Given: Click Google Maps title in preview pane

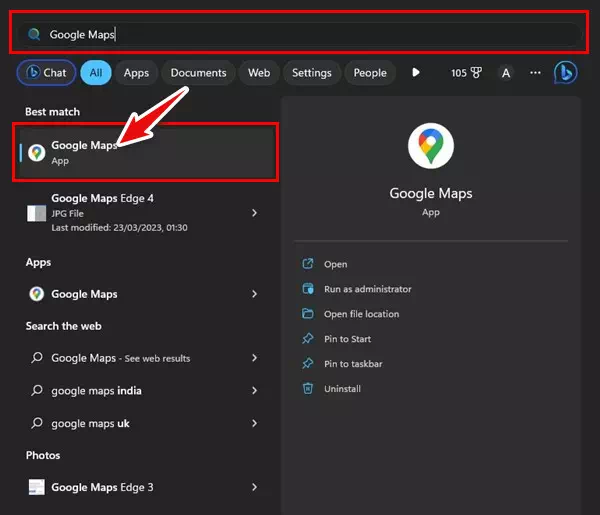Looking at the screenshot, I should (x=431, y=194).
